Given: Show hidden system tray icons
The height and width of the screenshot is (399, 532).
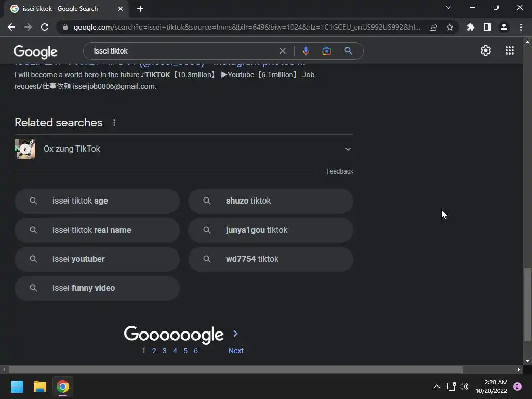Looking at the screenshot, I should pyautogui.click(x=436, y=387).
